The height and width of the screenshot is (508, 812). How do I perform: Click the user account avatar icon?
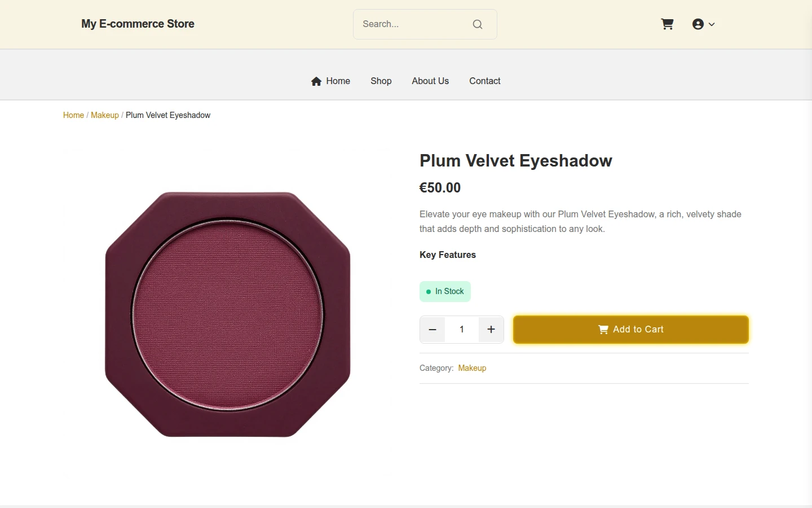pyautogui.click(x=698, y=24)
